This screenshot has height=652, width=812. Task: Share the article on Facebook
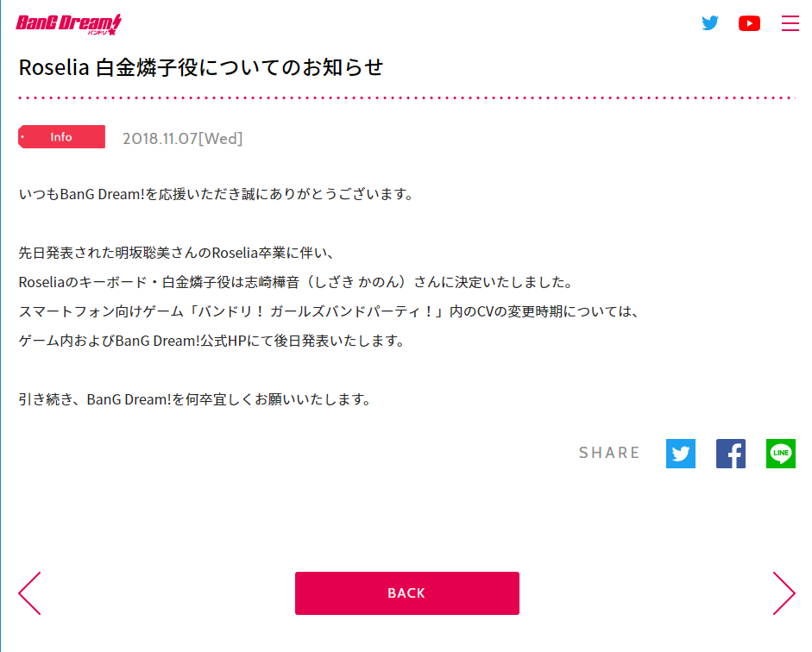(x=730, y=454)
